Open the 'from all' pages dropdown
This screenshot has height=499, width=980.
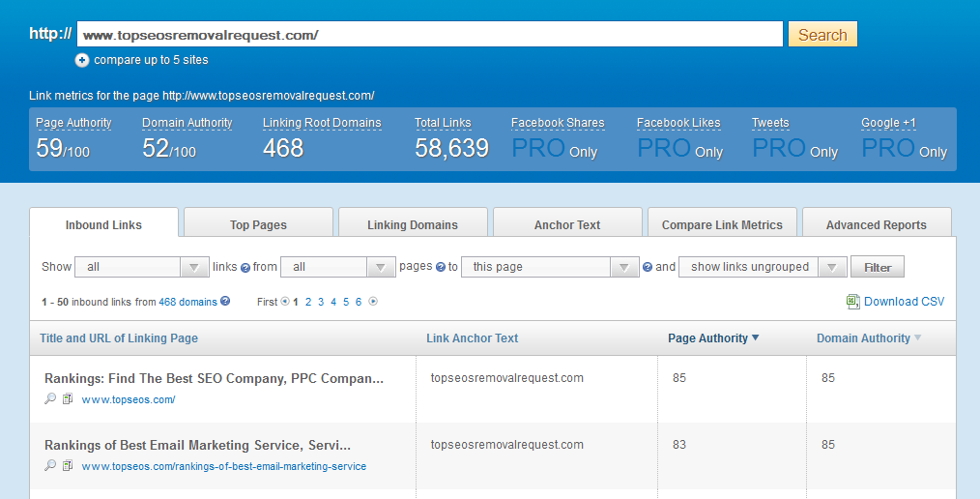click(x=338, y=267)
